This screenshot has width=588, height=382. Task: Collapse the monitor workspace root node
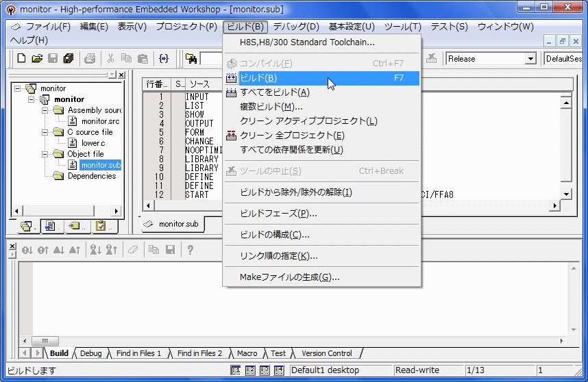(18, 88)
